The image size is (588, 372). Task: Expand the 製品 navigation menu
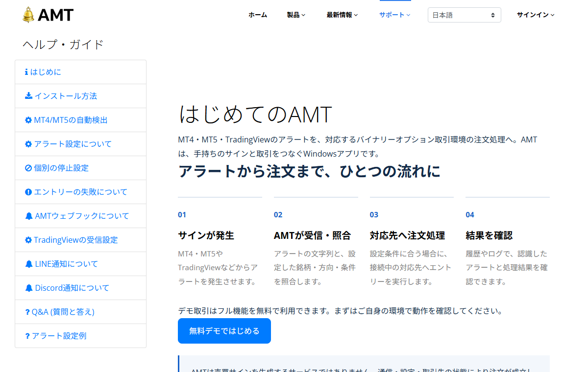tap(296, 15)
